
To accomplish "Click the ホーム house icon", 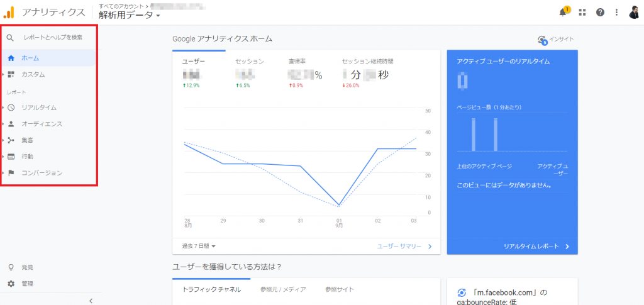I will point(11,58).
